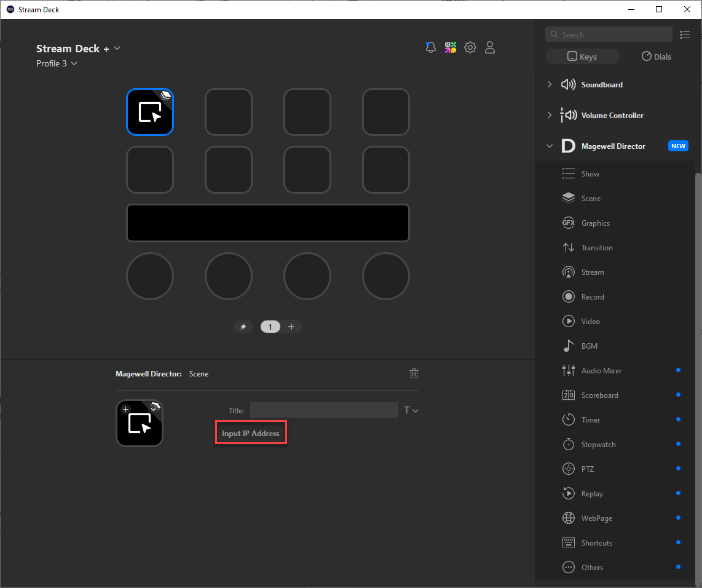702x588 pixels.
Task: Click the Volume Controller text label
Action: [612, 115]
